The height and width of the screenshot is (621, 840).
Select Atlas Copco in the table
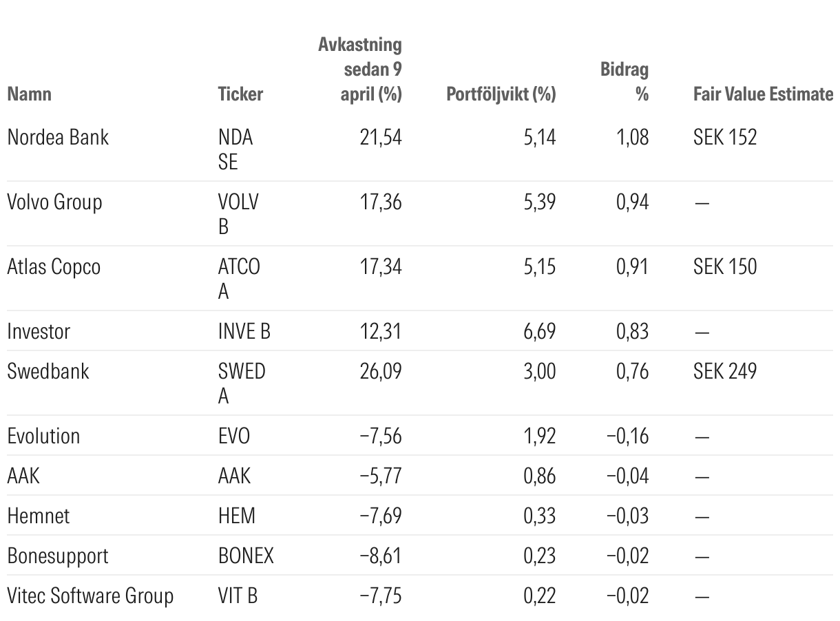point(54,266)
